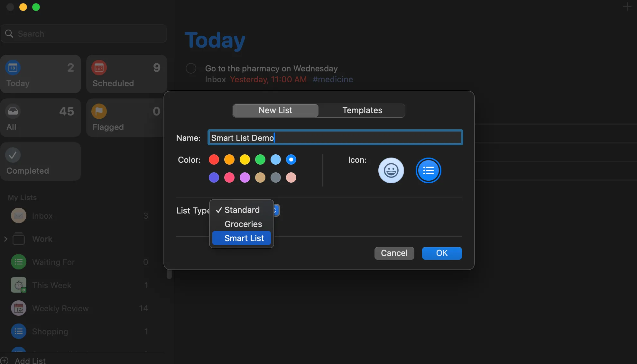
Task: Select the emoji icon option
Action: click(x=391, y=170)
